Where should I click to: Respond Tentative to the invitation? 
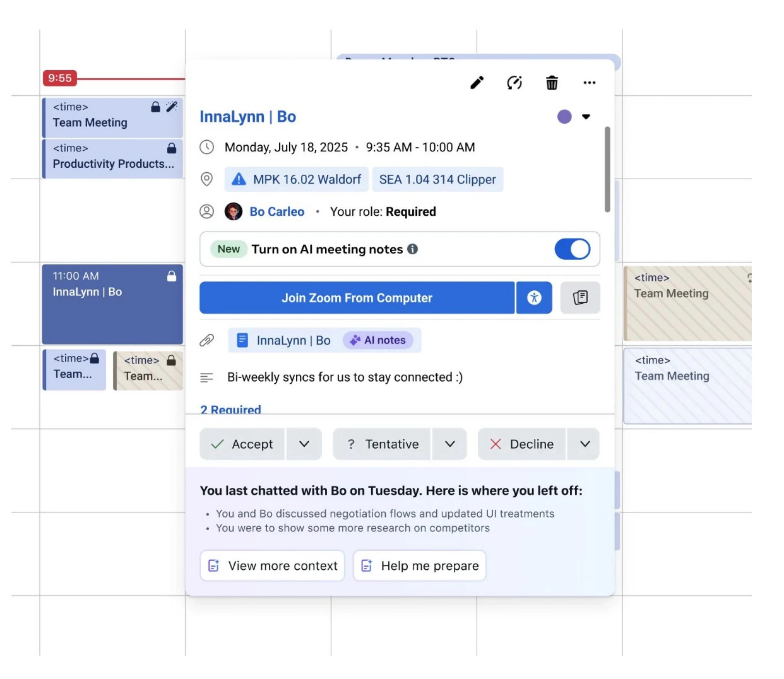coord(381,444)
